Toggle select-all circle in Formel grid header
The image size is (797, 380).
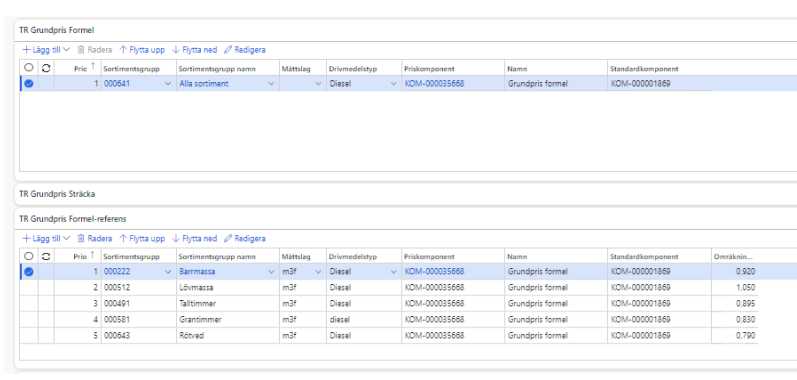coord(29,68)
